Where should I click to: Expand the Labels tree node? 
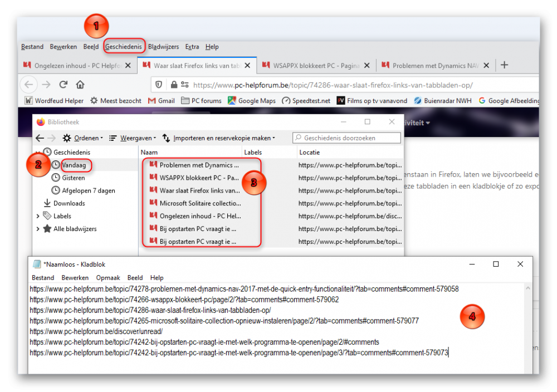(38, 216)
